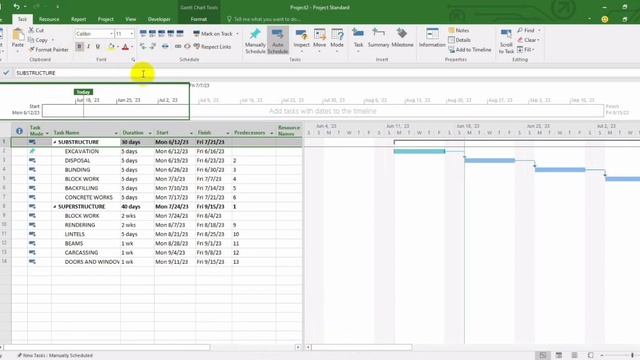Open the font name dropdown
Viewport: 640px width, 360px height.
coord(111,33)
